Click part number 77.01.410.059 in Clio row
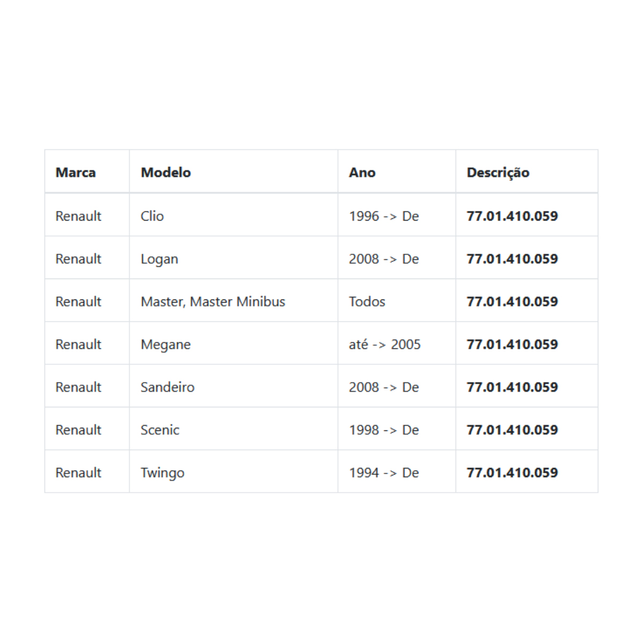This screenshot has width=644, height=644. click(x=513, y=216)
